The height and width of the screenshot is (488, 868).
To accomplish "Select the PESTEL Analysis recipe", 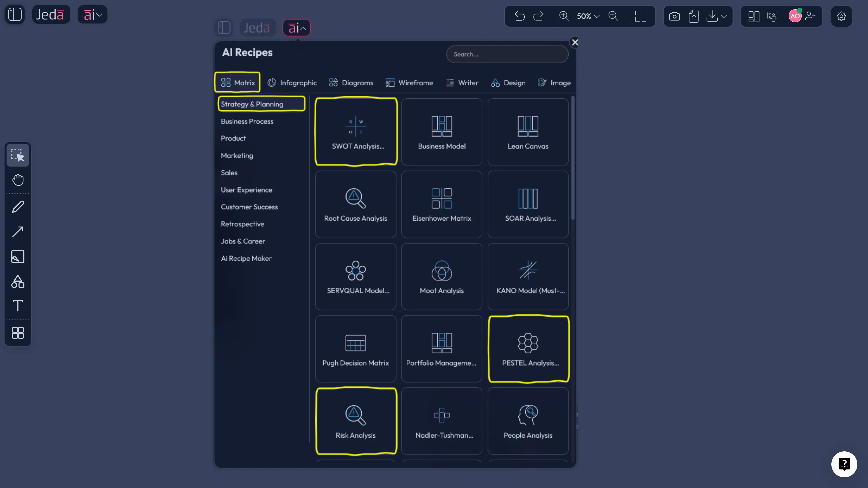I will click(x=528, y=349).
